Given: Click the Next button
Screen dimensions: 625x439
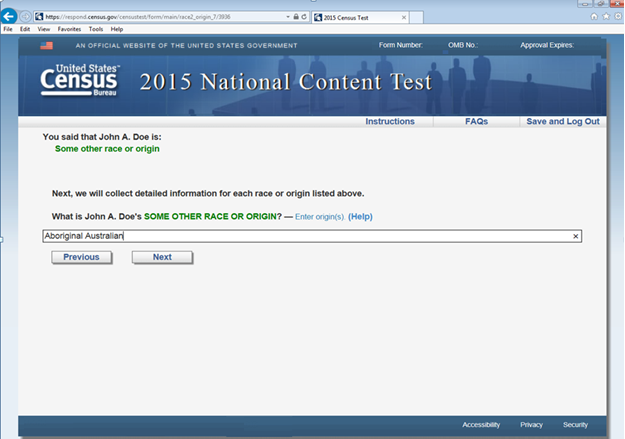Looking at the screenshot, I should click(162, 257).
